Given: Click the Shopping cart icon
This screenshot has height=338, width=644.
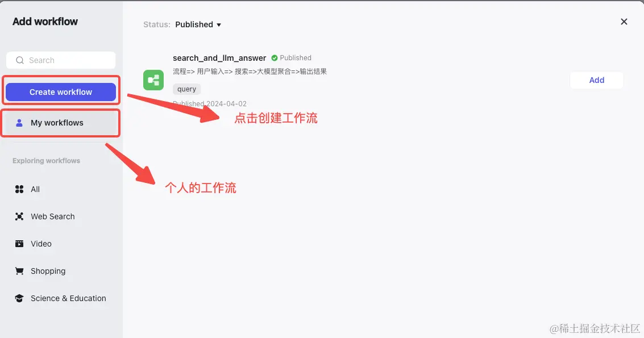Looking at the screenshot, I should 19,271.
